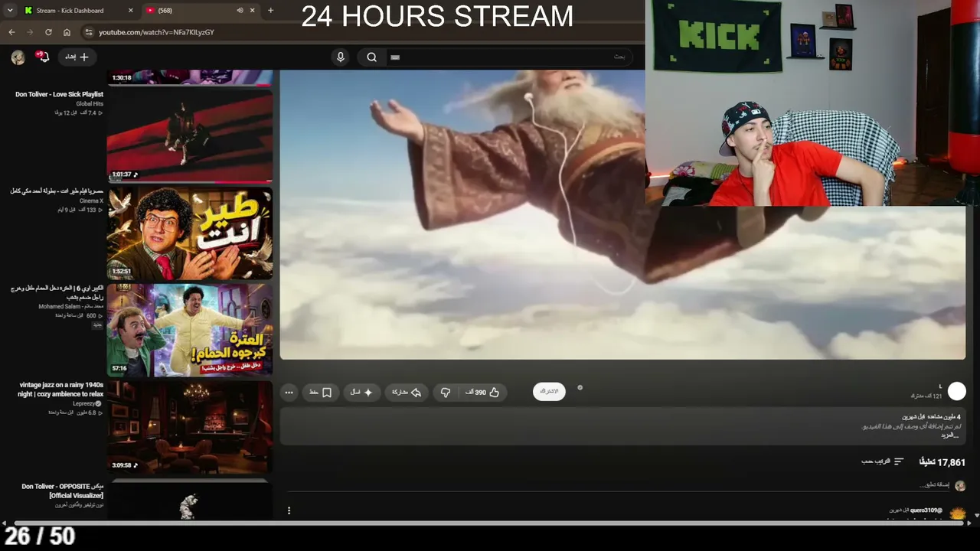Open vintage jazz rainy 1940s thumbnail
Screen dimensions: 980x551
pos(189,427)
